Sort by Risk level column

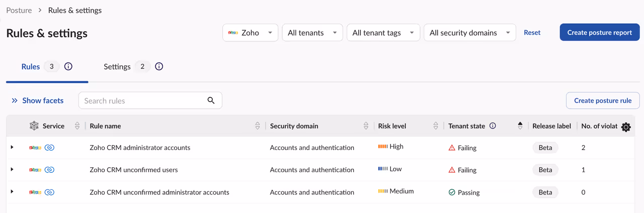436,126
